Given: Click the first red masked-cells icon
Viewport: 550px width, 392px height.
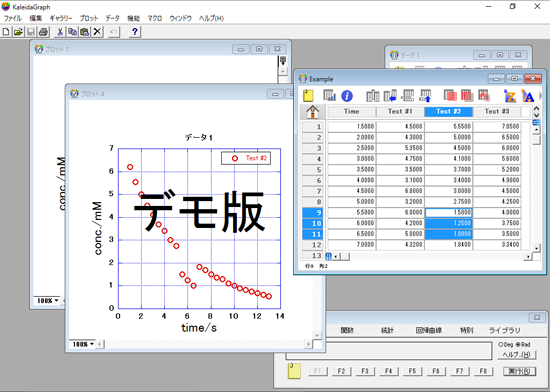Looking at the screenshot, I should coord(450,96).
